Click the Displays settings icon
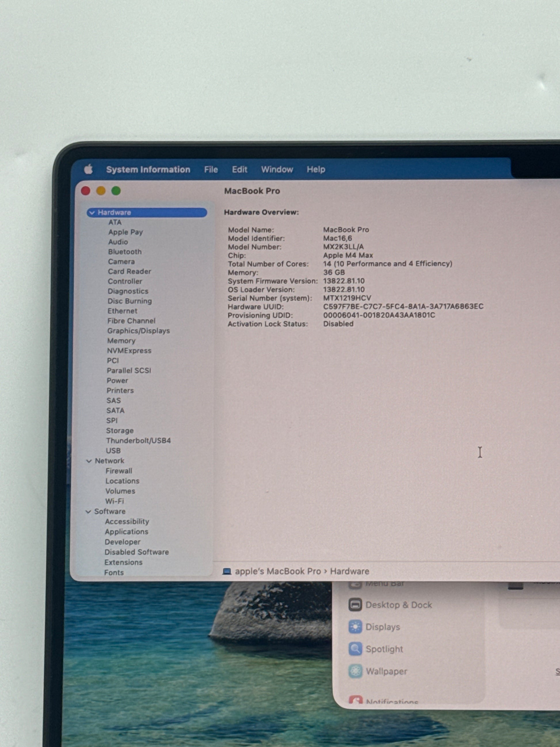The image size is (560, 747). coord(355,627)
